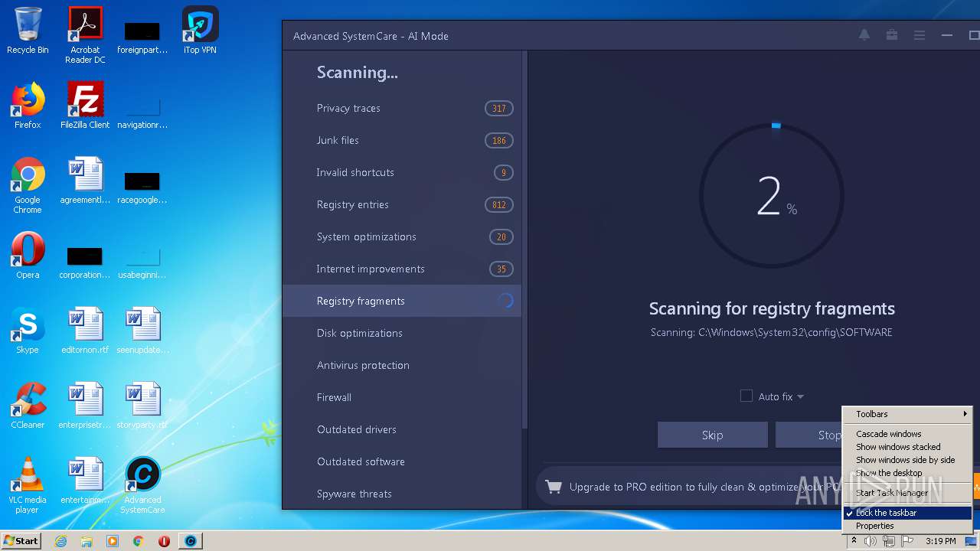Open seenupdate document icon
This screenshot has height=551, width=980.
(x=142, y=331)
